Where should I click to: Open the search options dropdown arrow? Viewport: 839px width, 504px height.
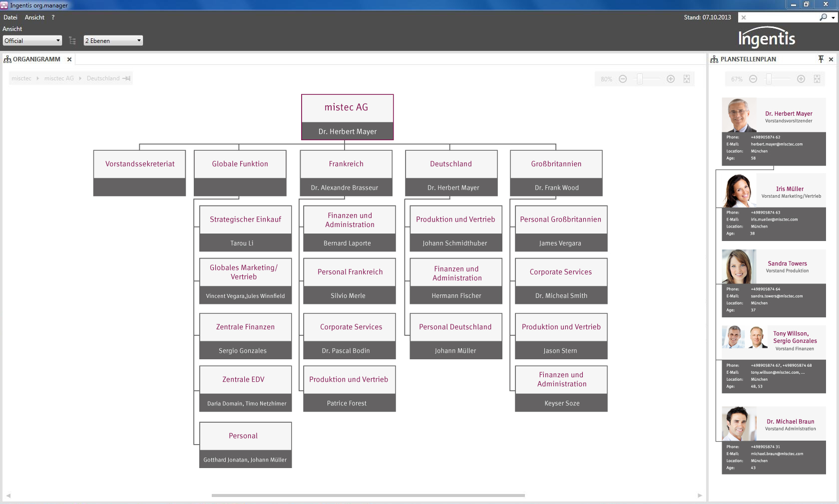coord(833,18)
